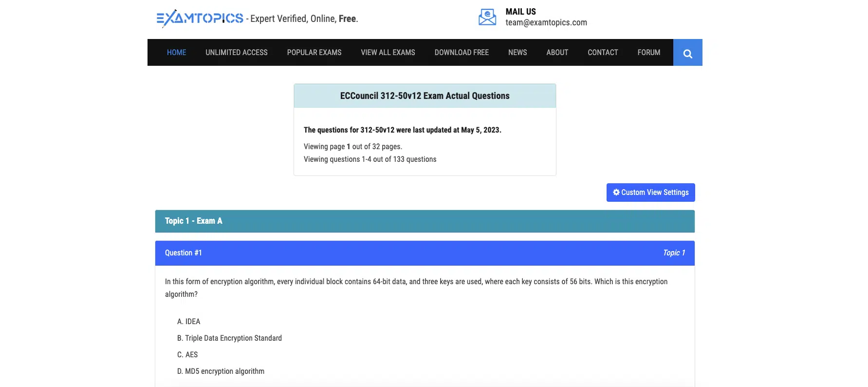Visit the FORUM from the navbar
This screenshot has height=387, width=868.
tap(648, 53)
